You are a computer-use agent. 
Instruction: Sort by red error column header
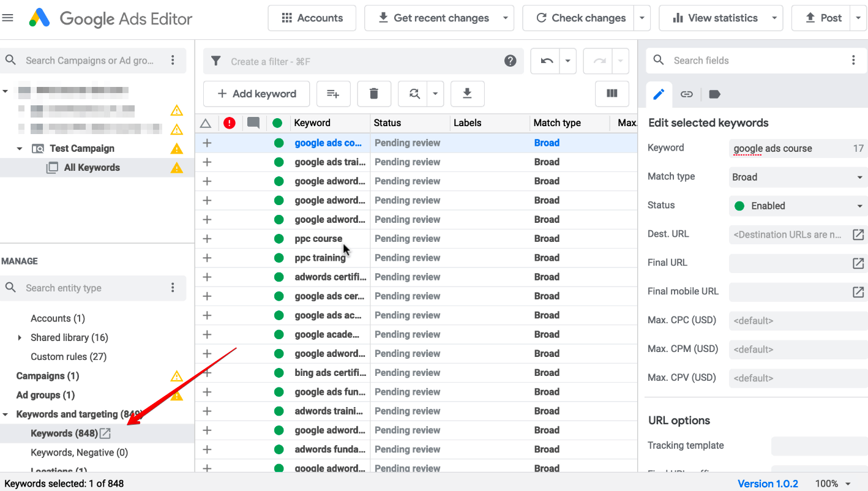230,123
